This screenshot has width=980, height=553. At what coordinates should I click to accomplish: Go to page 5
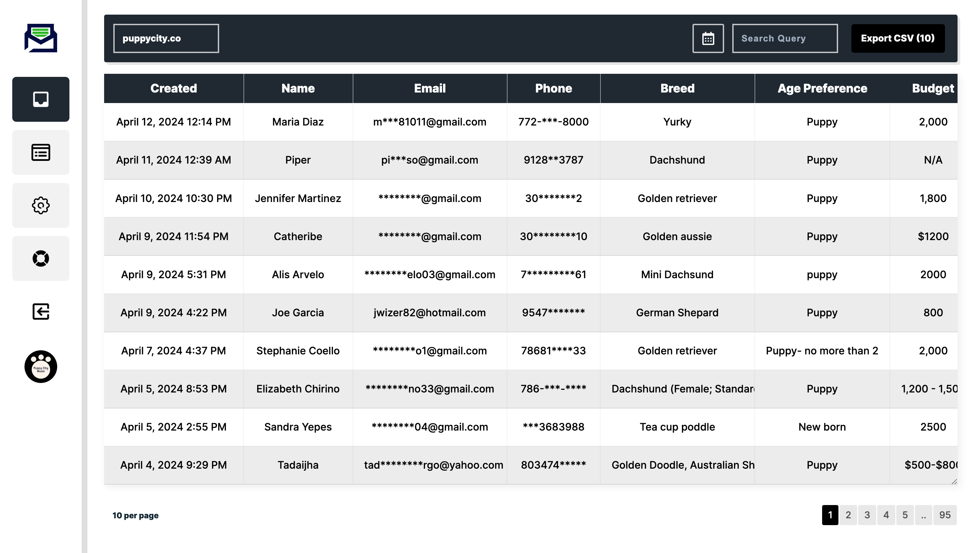coord(905,515)
